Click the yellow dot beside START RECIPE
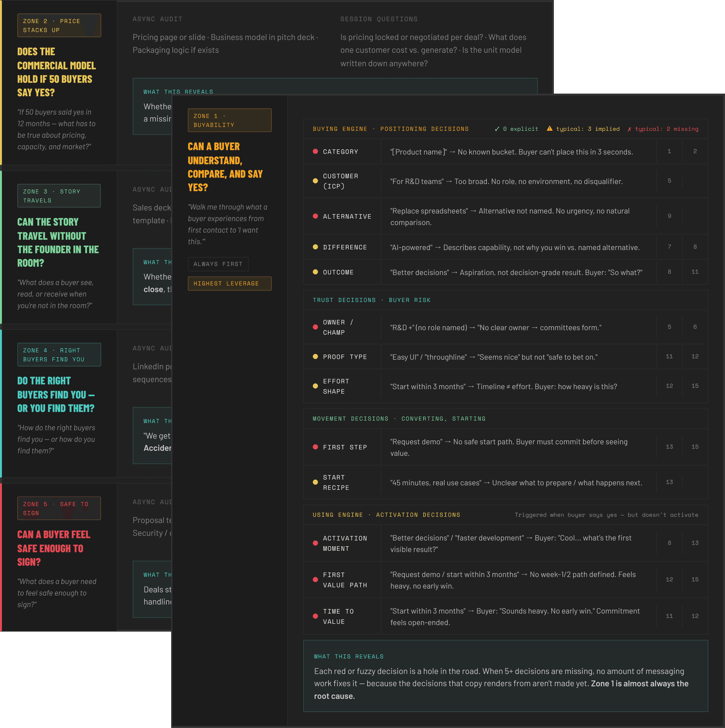The height and width of the screenshot is (728, 725). 315,482
